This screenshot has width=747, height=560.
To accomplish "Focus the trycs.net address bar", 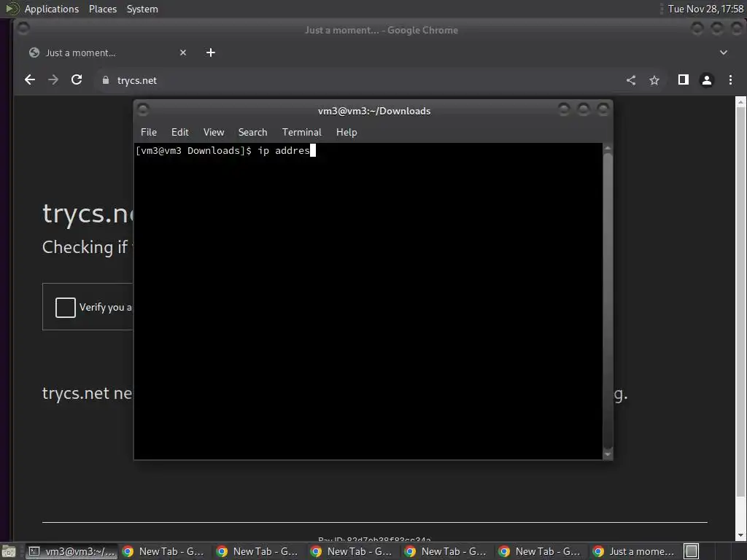I will pos(357,80).
